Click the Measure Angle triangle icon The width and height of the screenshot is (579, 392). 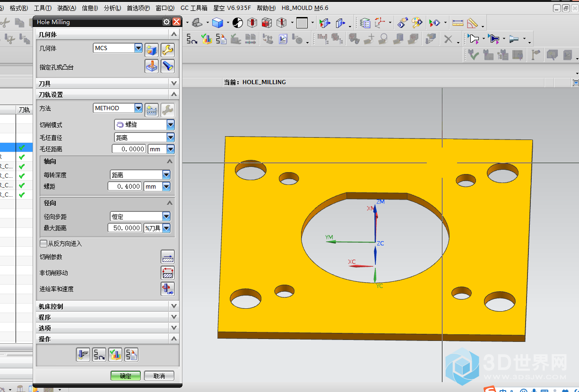click(472, 23)
